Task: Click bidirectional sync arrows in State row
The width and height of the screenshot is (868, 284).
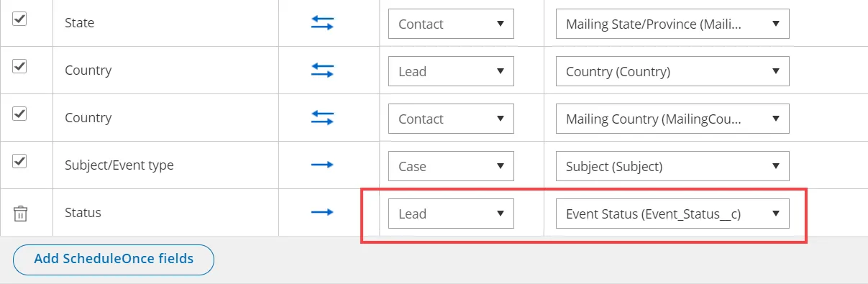Action: (x=322, y=23)
